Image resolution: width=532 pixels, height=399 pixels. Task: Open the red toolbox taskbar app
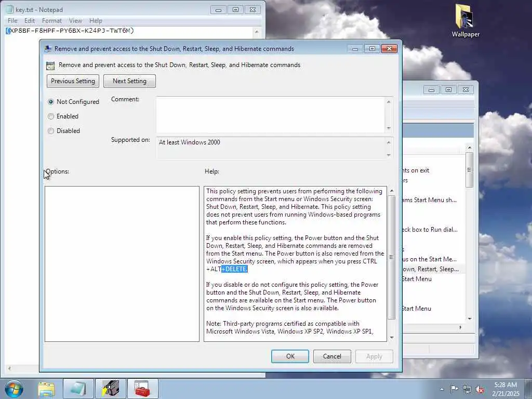(x=142, y=389)
